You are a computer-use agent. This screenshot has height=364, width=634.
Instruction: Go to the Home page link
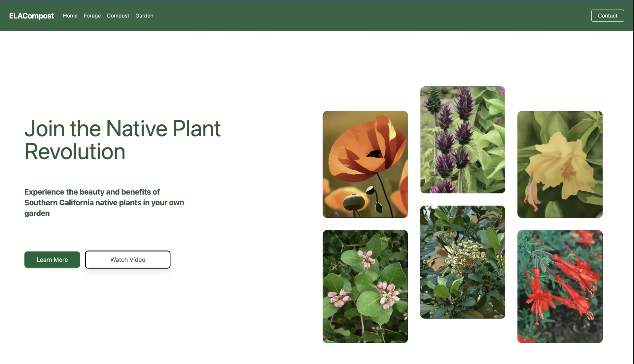[70, 16]
